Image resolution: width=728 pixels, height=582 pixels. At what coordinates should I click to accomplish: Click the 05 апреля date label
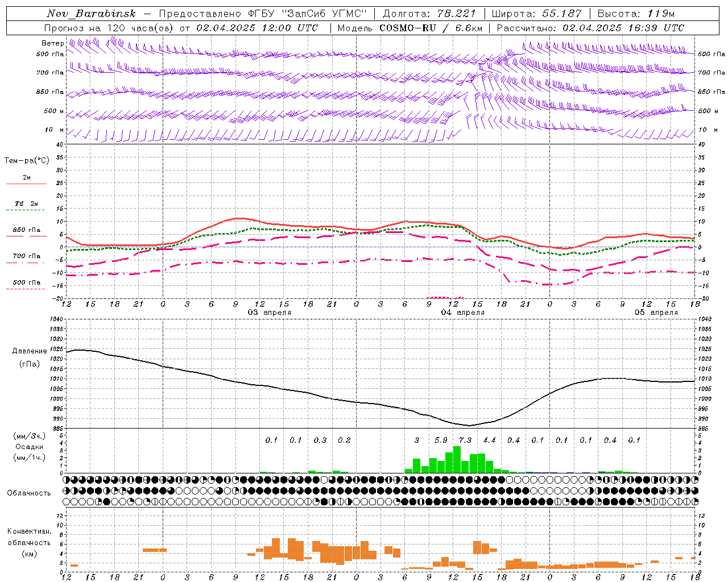point(656,313)
